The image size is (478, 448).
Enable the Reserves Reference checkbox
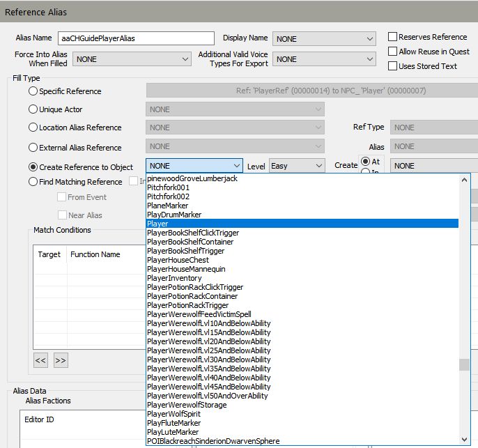pyautogui.click(x=393, y=37)
